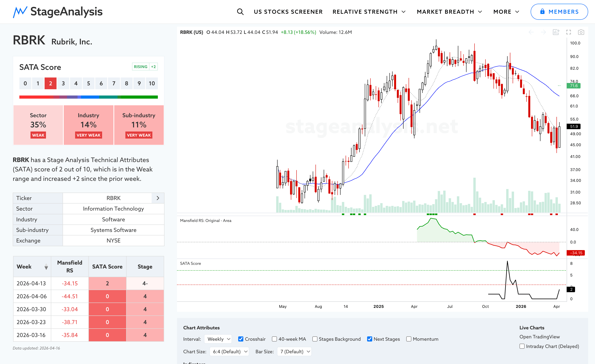Click the StageAnalysis logo icon
Screen dimensions: 595x364
tap(20, 12)
